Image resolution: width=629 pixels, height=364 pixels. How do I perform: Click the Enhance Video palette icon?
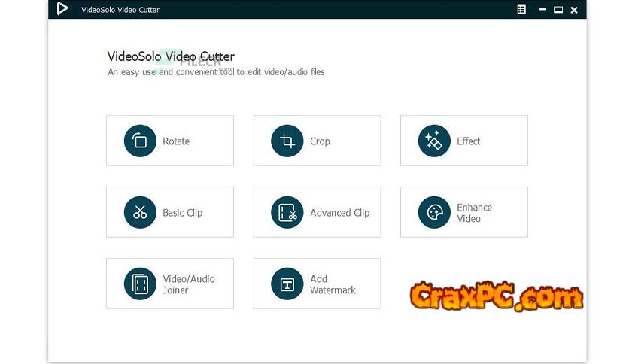(434, 212)
